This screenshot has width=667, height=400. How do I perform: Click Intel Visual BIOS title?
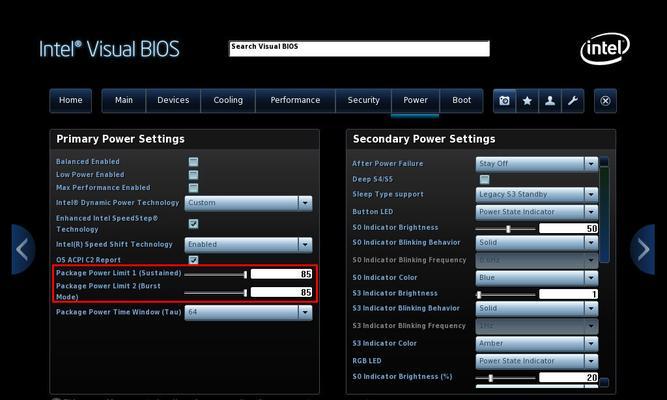109,49
